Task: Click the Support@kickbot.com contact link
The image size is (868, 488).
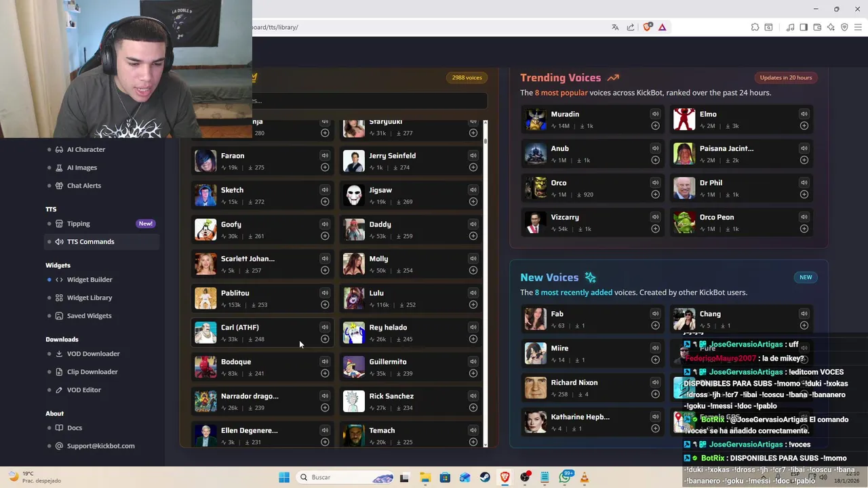Action: 100,446
